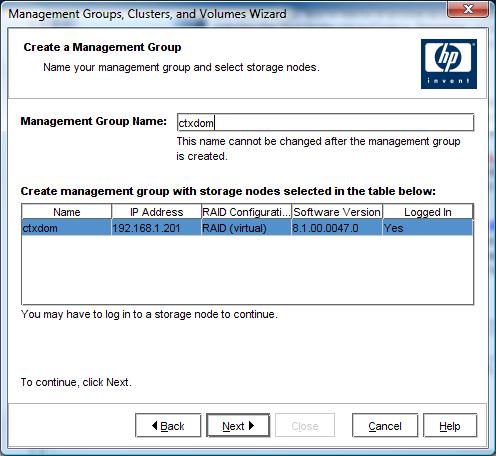Open Help for this wizard

click(x=450, y=426)
